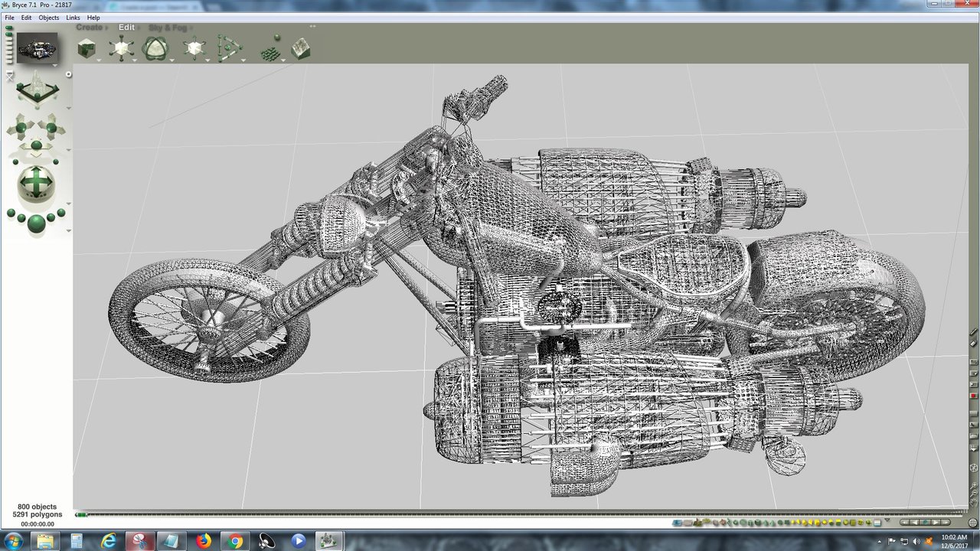Click the Randomize objects tool
The width and height of the screenshot is (980, 551).
pyautogui.click(x=271, y=48)
